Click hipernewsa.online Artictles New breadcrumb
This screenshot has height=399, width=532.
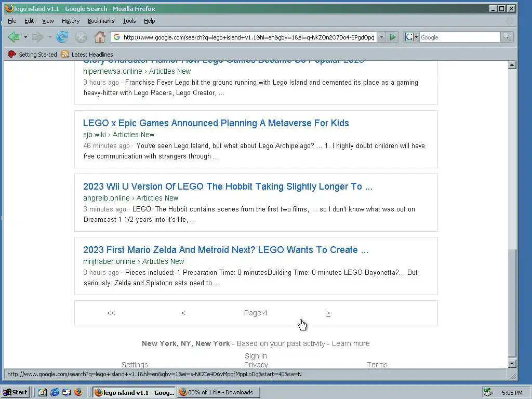point(137,71)
